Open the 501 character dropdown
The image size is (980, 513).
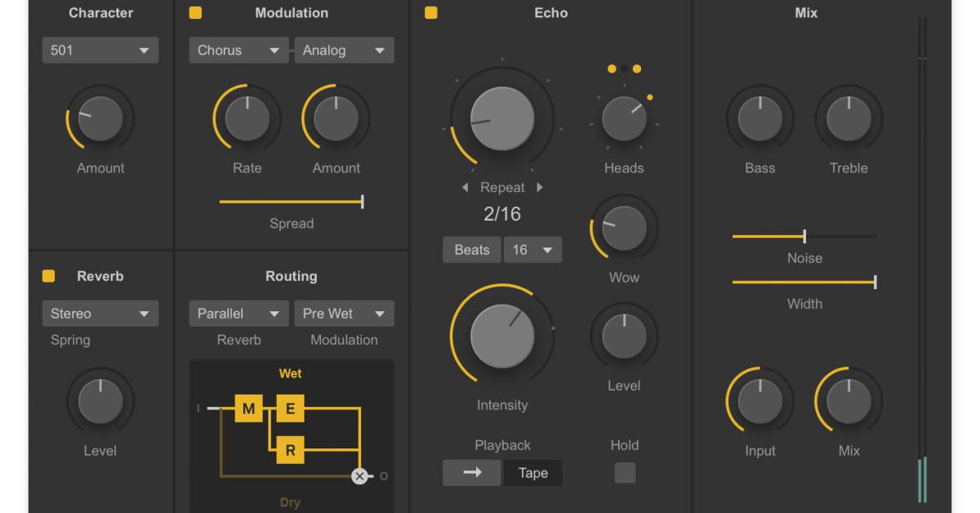pos(100,50)
